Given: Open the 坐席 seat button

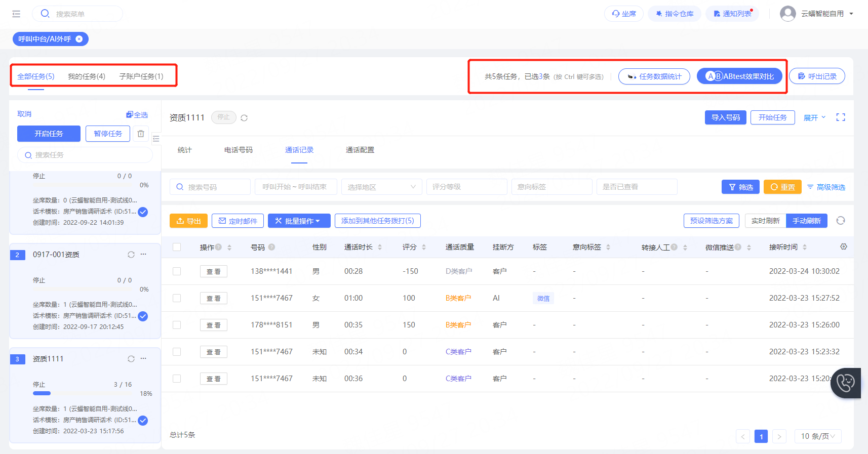Looking at the screenshot, I should 624,14.
